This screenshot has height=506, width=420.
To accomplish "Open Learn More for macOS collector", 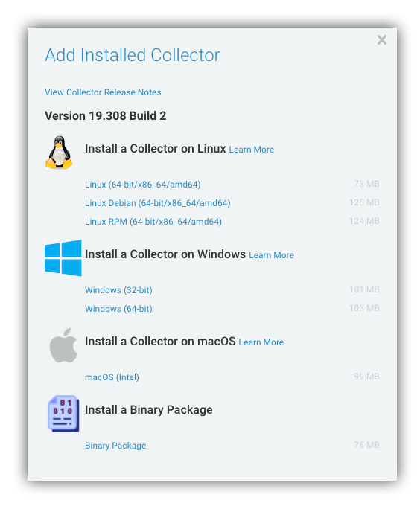I will point(261,342).
